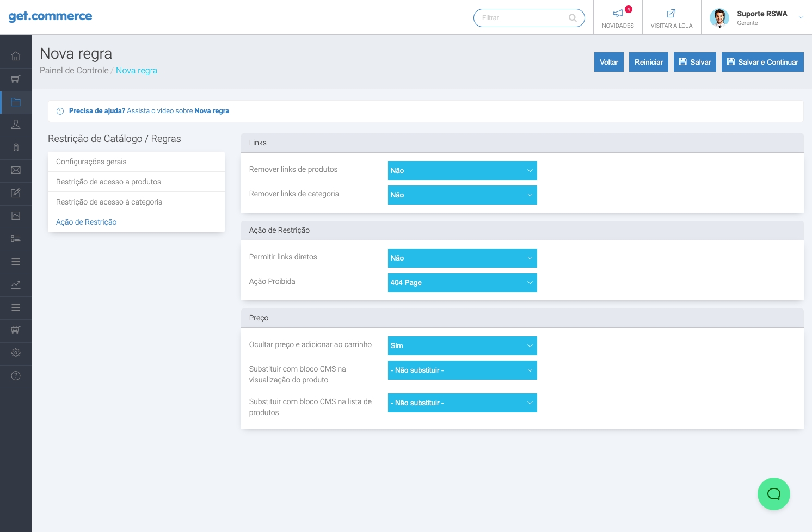Click the Nova regra help video link

(x=211, y=111)
